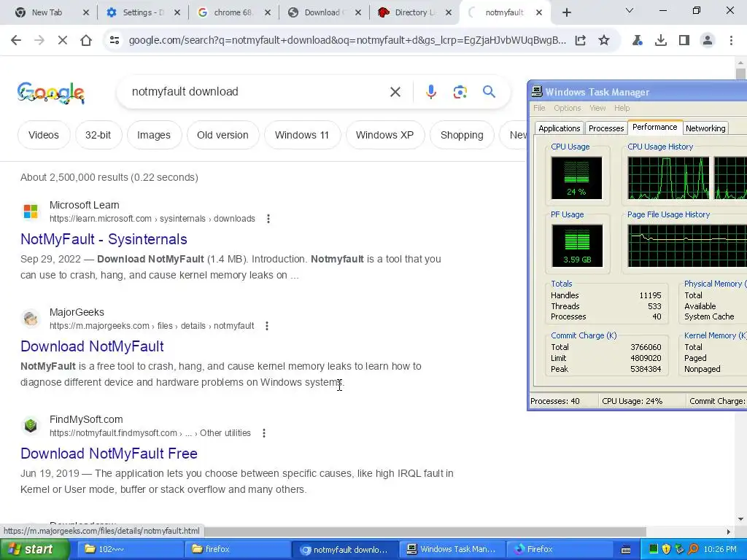747x560 pixels.
Task: Open Chrome three-dot menu
Action: tap(731, 41)
